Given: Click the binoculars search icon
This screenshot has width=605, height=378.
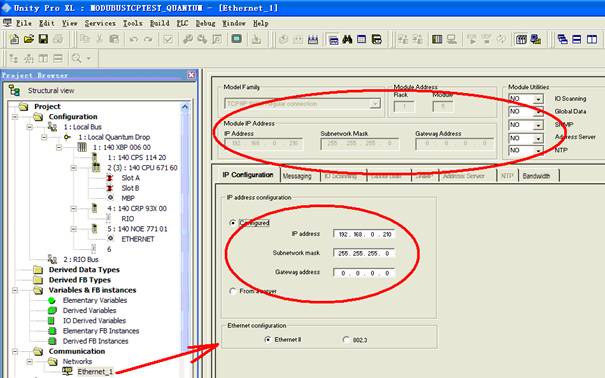Looking at the screenshot, I should [x=347, y=39].
